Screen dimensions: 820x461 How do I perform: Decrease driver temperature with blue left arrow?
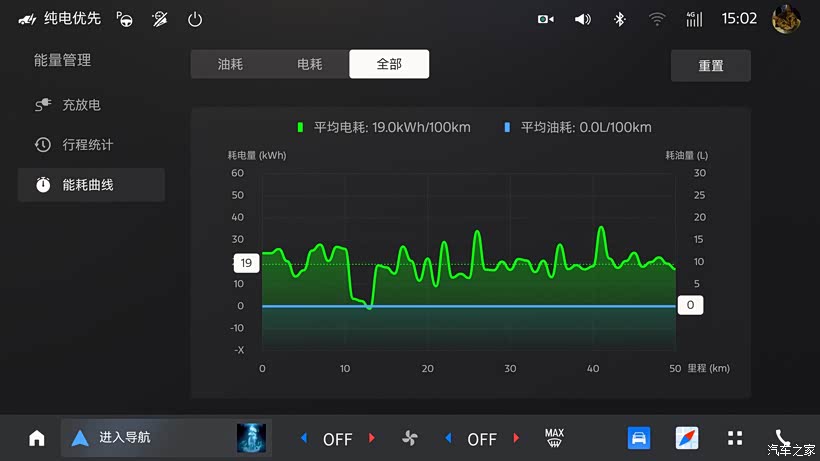pos(304,437)
